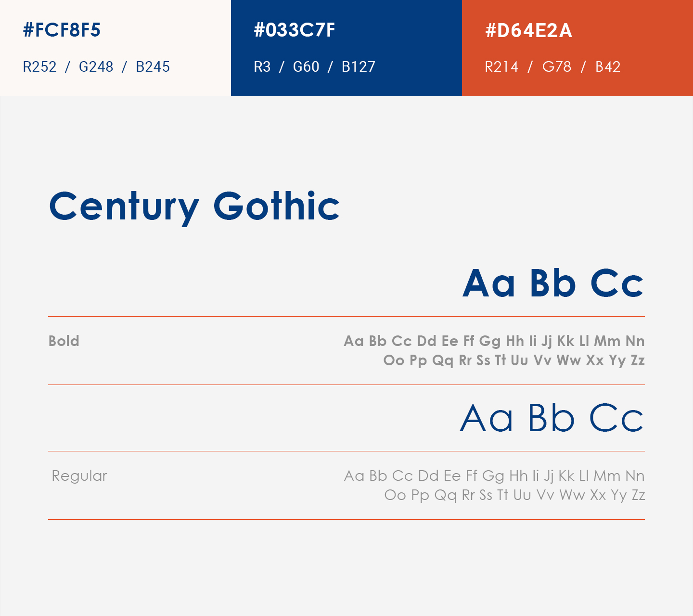Click the Century Gothic heading
The height and width of the screenshot is (616, 693).
pos(194,206)
